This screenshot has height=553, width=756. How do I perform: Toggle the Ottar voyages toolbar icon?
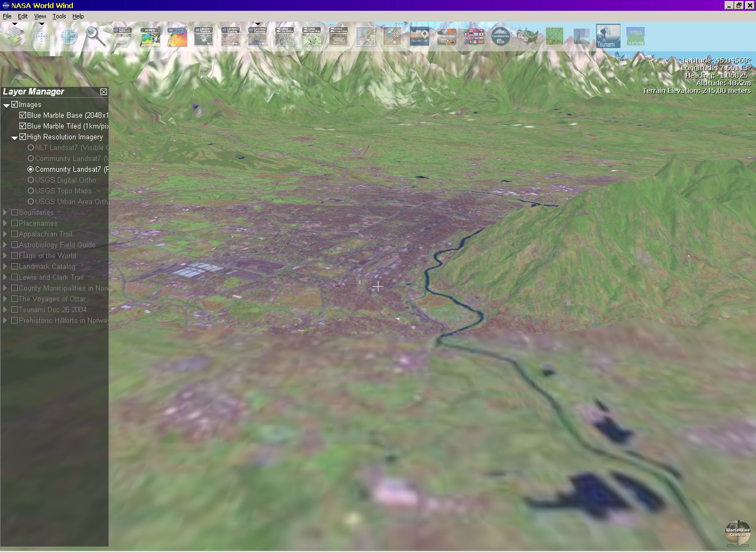pos(582,36)
